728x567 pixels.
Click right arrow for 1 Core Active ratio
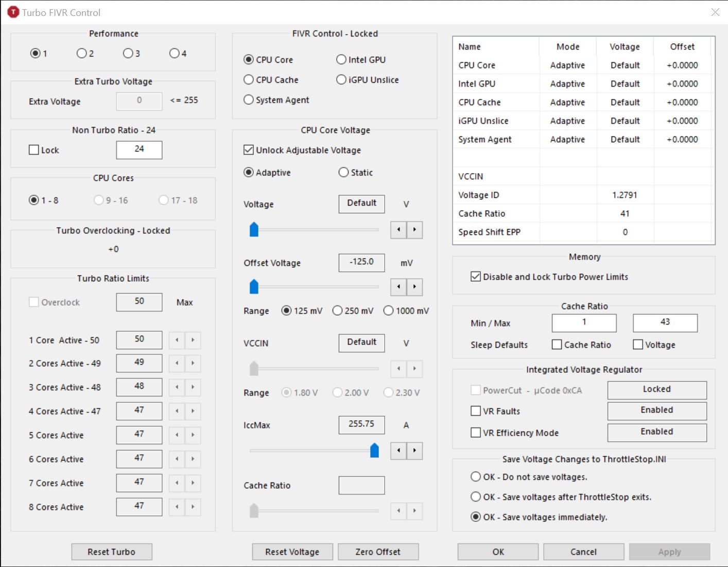[x=193, y=340]
